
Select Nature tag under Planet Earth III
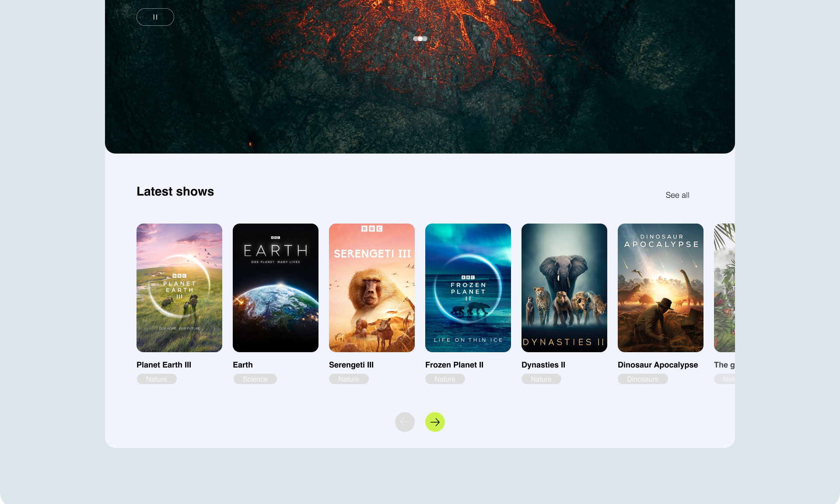click(157, 379)
